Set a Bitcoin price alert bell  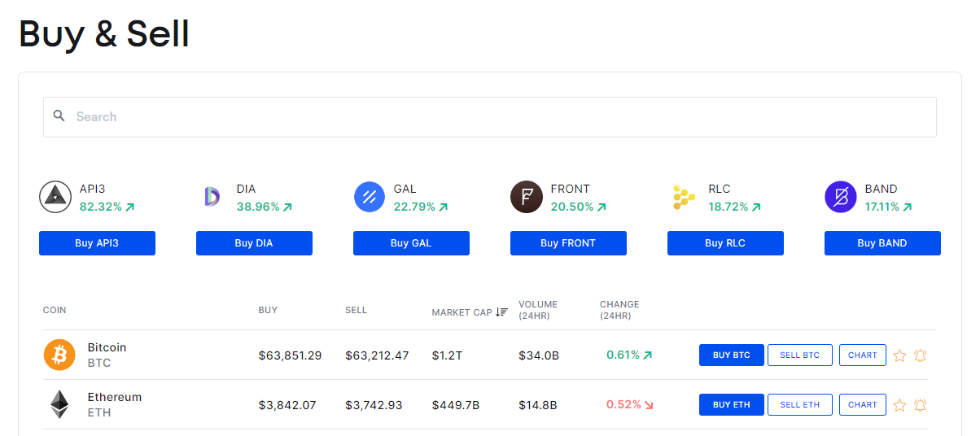tap(921, 355)
